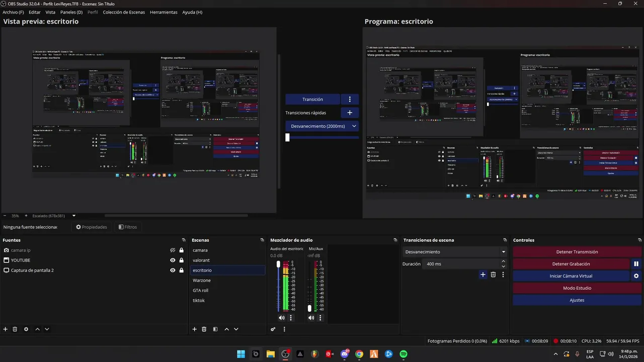The height and width of the screenshot is (362, 644).
Task: Zoom in preview with plus icon
Action: (x=26, y=216)
